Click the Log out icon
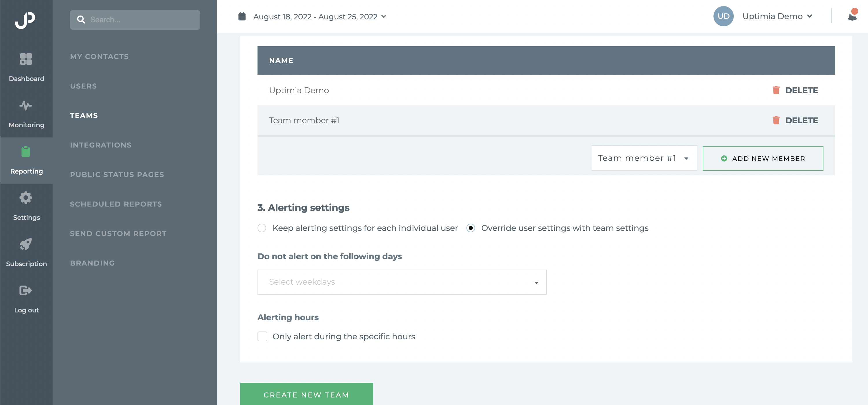This screenshot has height=405, width=868. click(x=26, y=290)
